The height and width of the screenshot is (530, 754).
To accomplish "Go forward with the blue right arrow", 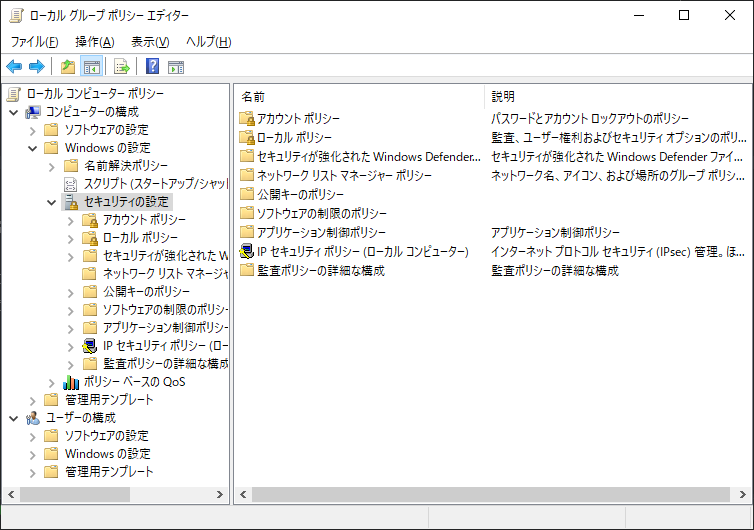I will (37, 66).
